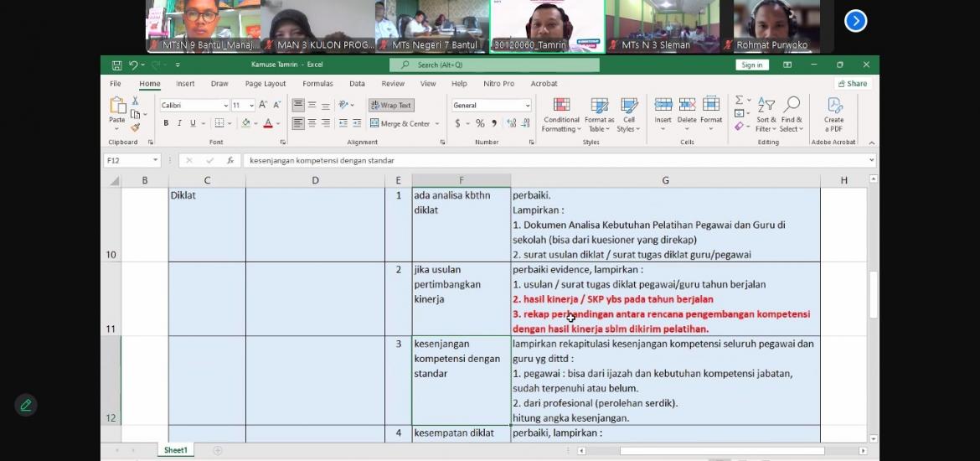Click the Share button
980x461 pixels.
pyautogui.click(x=852, y=84)
